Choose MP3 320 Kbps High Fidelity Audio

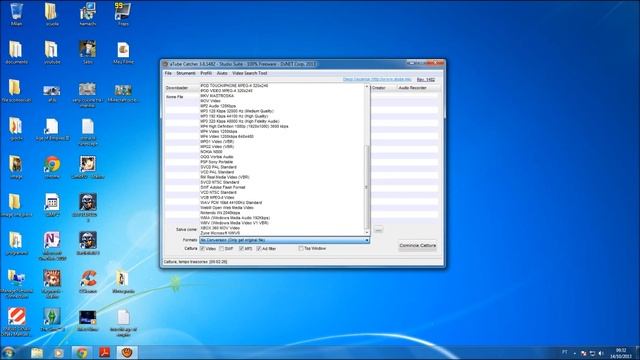click(x=240, y=121)
